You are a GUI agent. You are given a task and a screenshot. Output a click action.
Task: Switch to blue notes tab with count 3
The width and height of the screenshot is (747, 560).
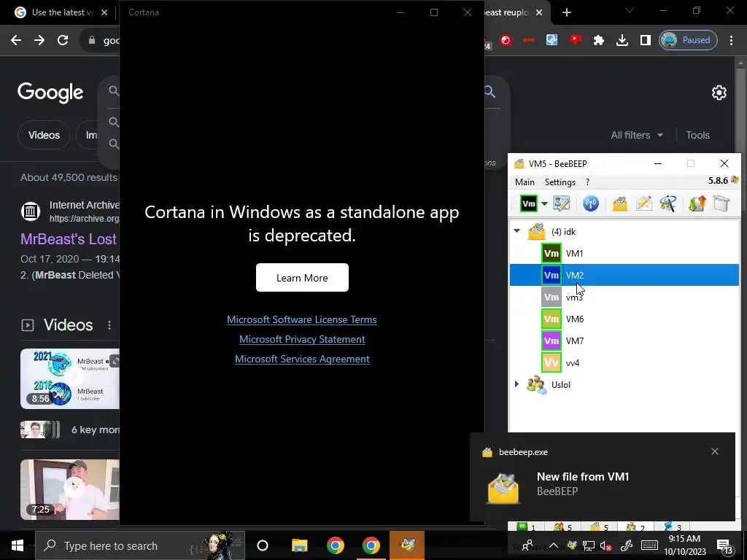tap(672, 526)
